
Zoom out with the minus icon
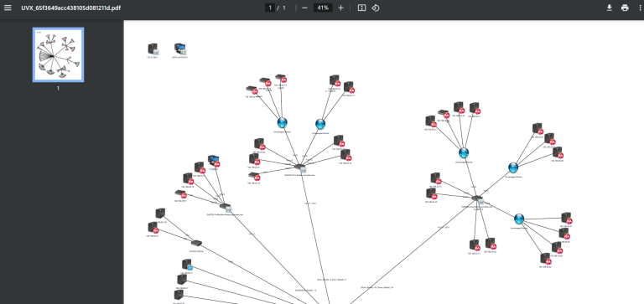pyautogui.click(x=304, y=8)
